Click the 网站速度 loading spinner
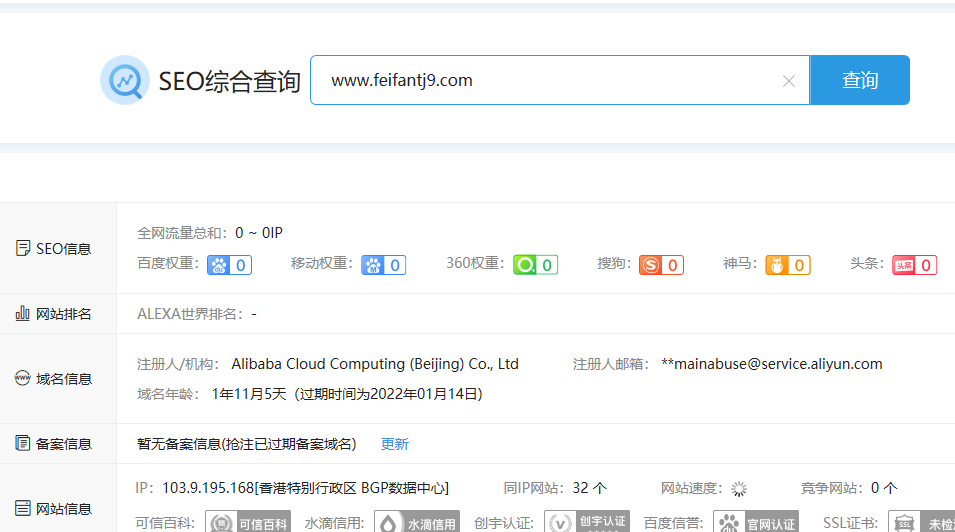The width and height of the screenshot is (955, 532). 739,489
